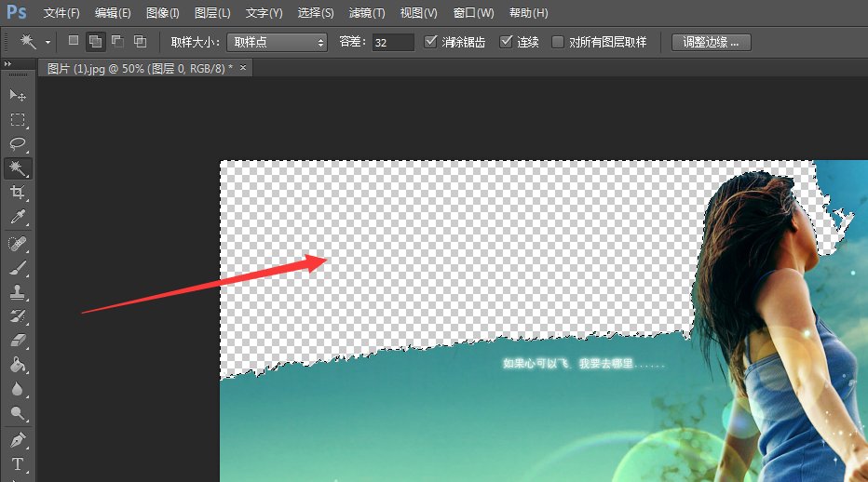Select the Crop tool
The width and height of the screenshot is (868, 482).
[18, 193]
